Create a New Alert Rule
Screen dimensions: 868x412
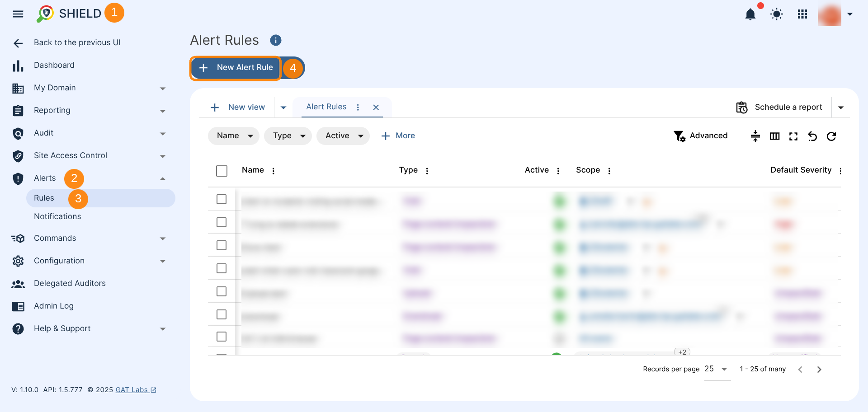236,68
